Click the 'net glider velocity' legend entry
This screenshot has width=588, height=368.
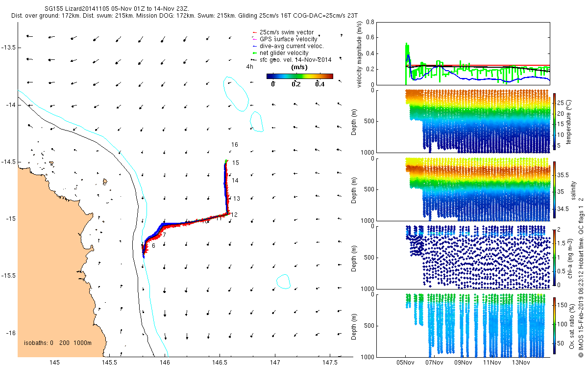tap(284, 53)
